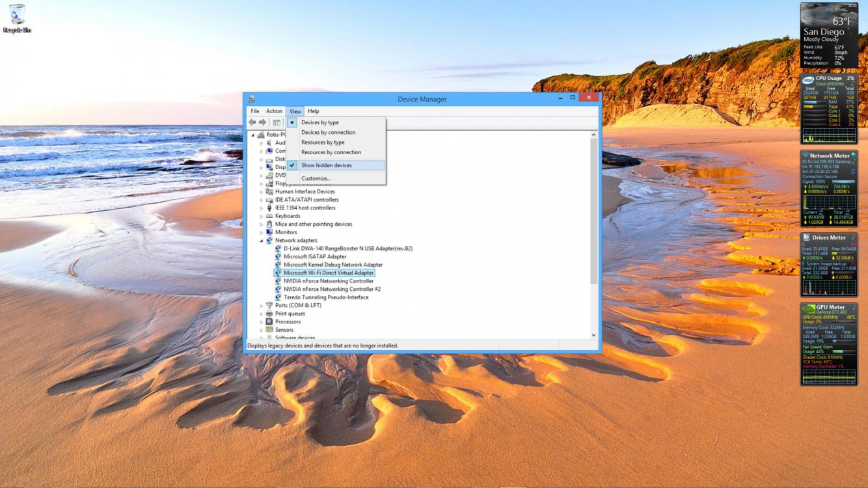Select Devices by connection view option
The image size is (868, 488).
pos(336,132)
